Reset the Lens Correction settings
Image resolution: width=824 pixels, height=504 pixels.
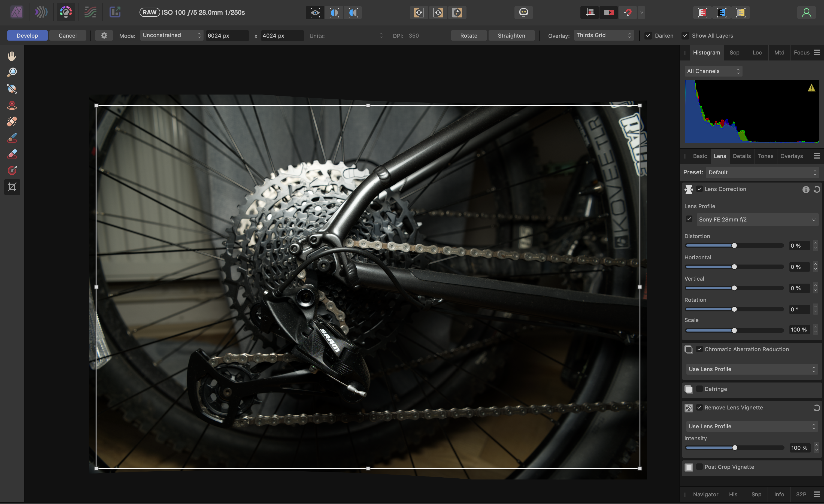pos(817,190)
